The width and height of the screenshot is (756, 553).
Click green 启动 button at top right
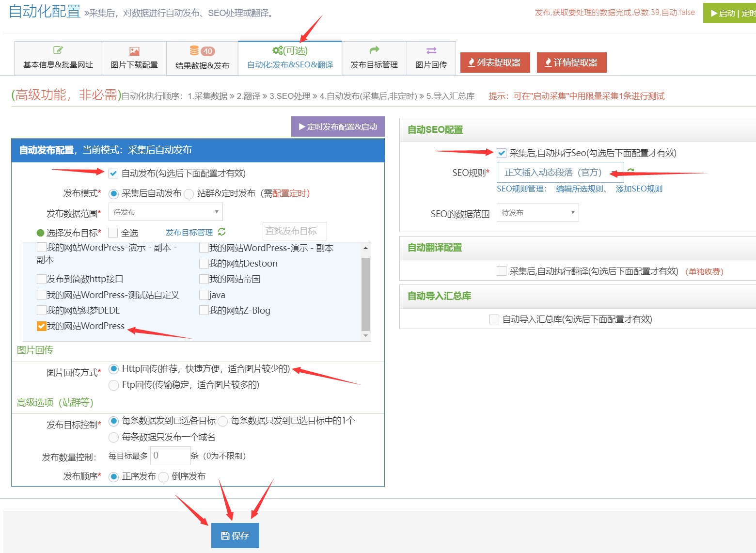[730, 14]
